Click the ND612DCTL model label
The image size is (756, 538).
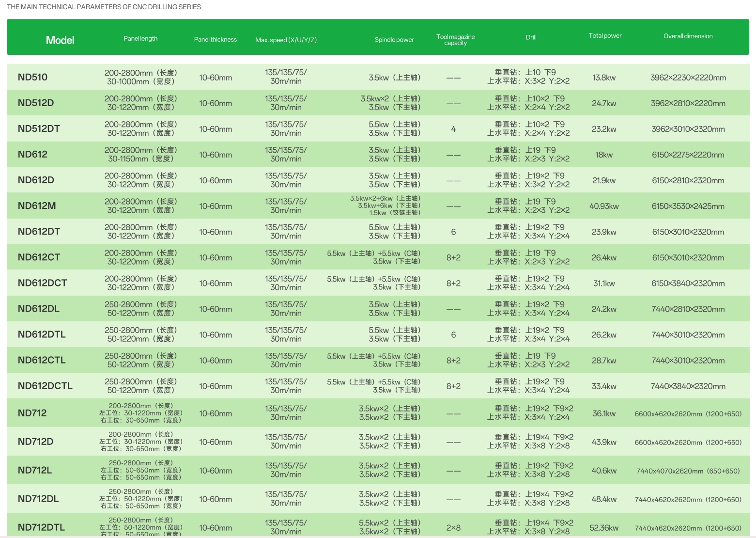[x=45, y=386]
